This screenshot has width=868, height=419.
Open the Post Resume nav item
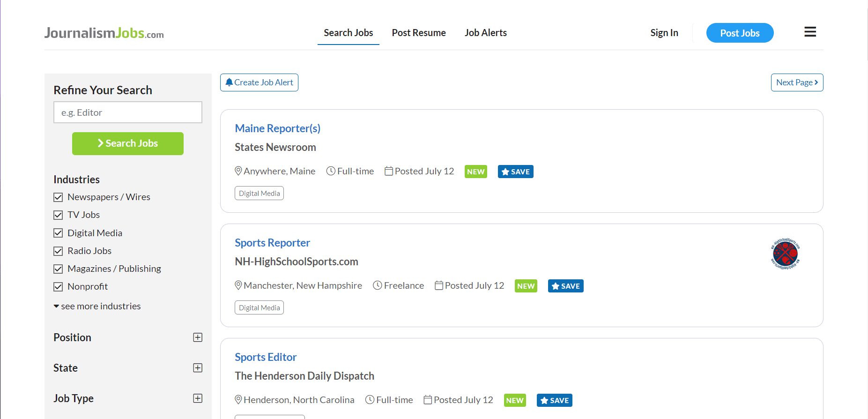pos(419,33)
